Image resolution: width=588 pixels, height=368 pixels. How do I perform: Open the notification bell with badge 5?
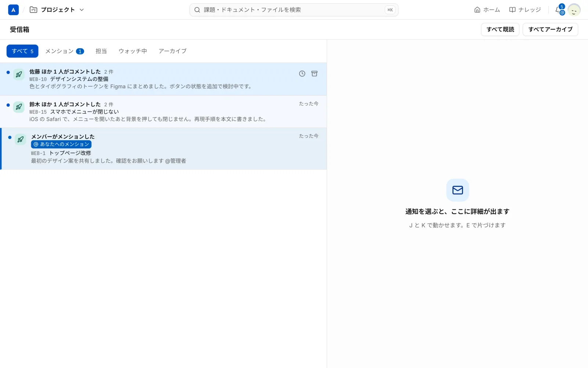click(560, 10)
